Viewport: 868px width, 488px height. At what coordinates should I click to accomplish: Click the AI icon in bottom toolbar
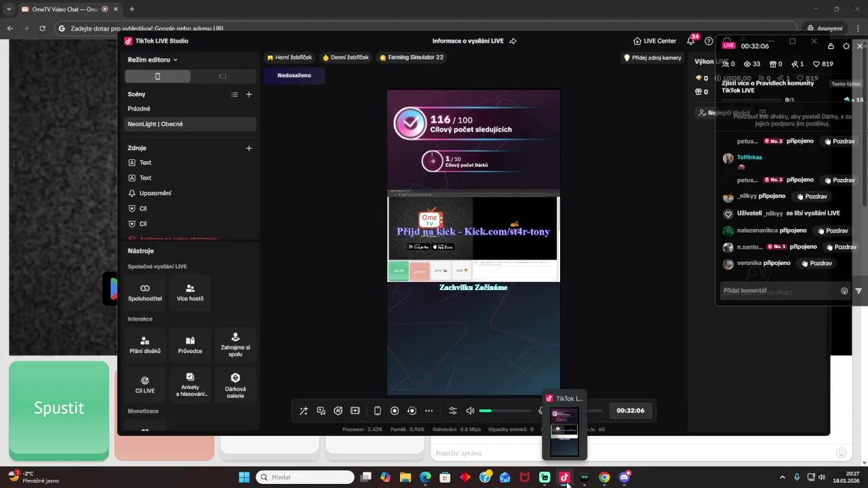[338, 411]
